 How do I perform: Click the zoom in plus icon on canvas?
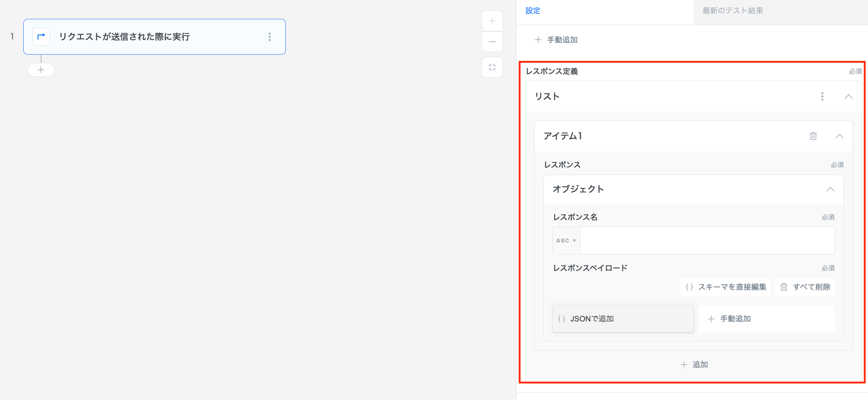coord(492,21)
